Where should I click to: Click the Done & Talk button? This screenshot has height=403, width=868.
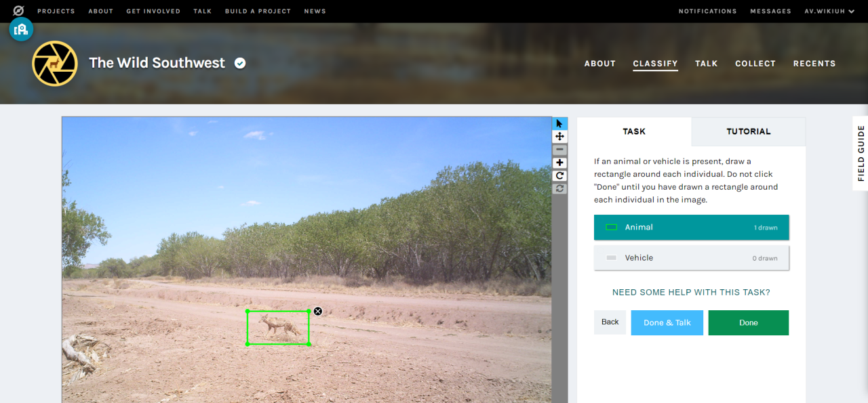[667, 322]
